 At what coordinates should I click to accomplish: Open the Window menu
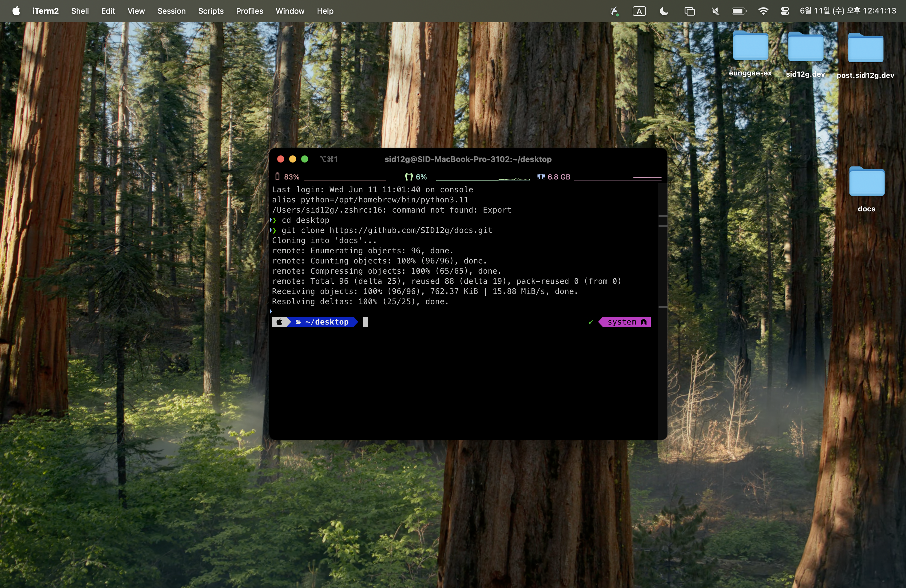pyautogui.click(x=290, y=11)
